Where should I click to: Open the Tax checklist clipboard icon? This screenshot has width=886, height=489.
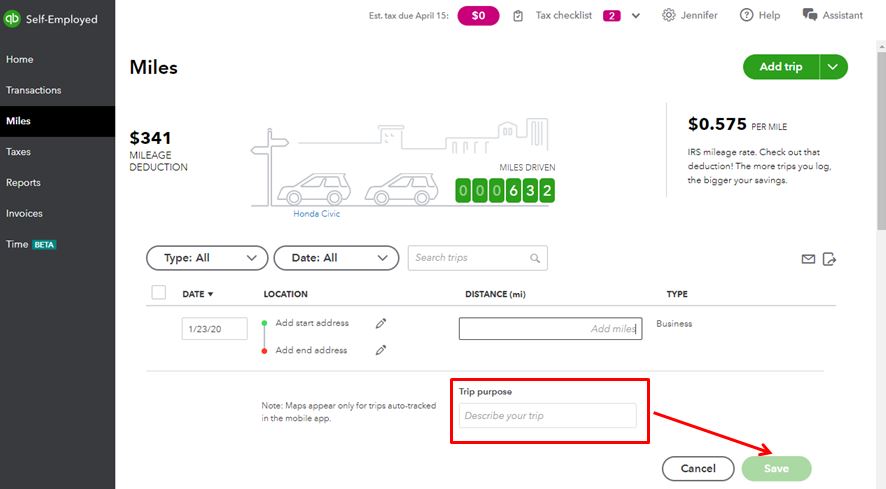(518, 16)
